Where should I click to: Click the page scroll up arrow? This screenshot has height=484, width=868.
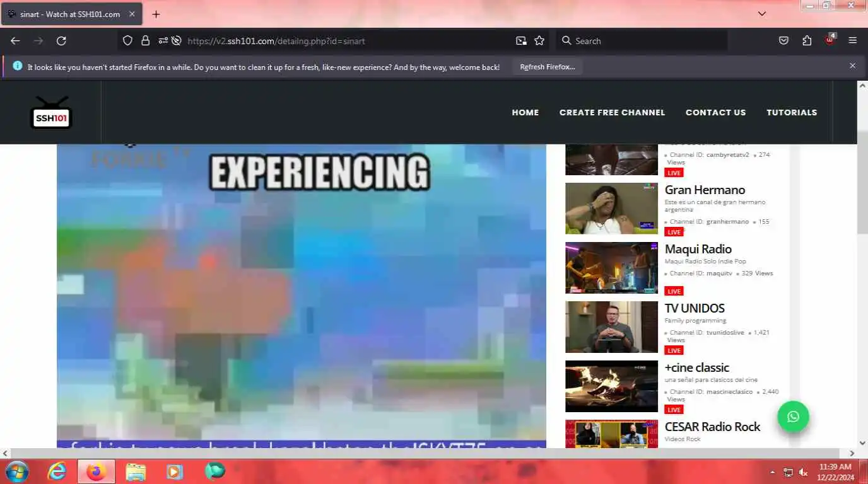click(x=862, y=86)
